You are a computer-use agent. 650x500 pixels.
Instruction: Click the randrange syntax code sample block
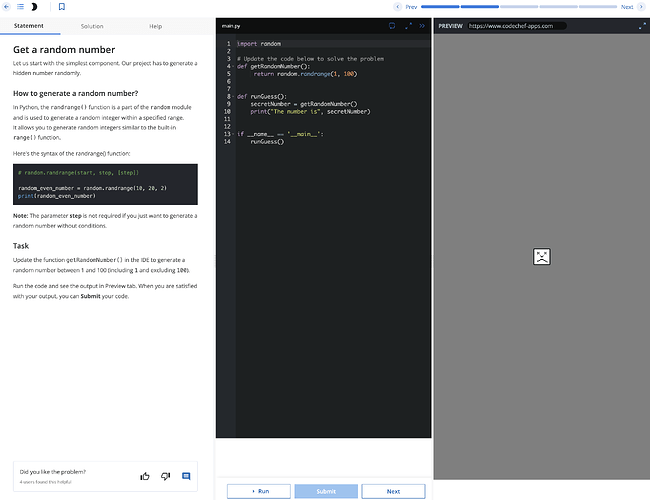click(x=105, y=184)
